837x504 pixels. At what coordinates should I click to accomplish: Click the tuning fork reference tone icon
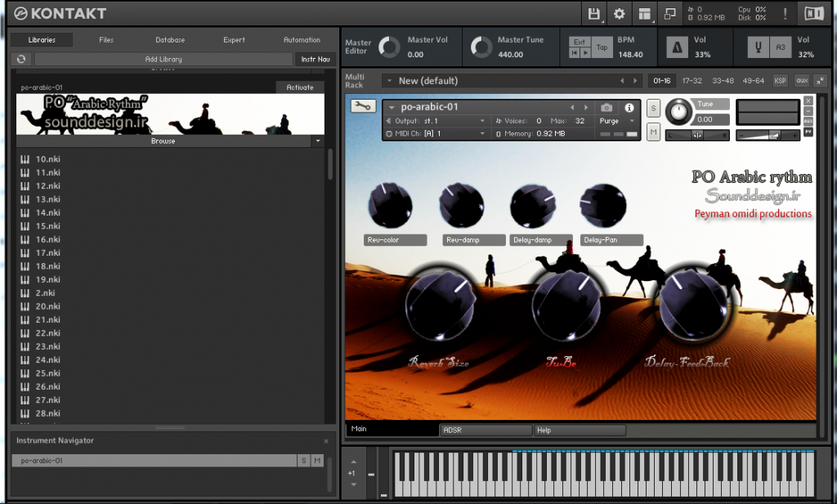758,47
